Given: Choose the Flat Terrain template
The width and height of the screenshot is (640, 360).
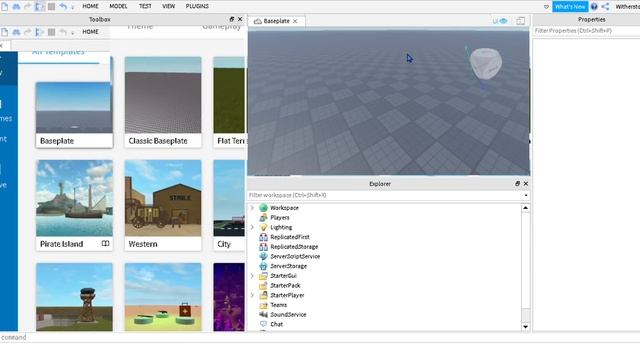Looking at the screenshot, I should click(229, 102).
